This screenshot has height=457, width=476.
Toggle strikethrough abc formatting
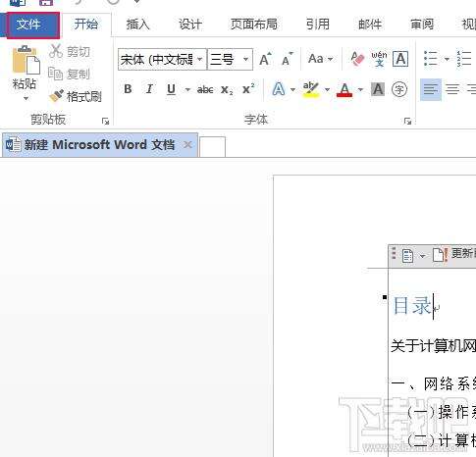(205, 89)
